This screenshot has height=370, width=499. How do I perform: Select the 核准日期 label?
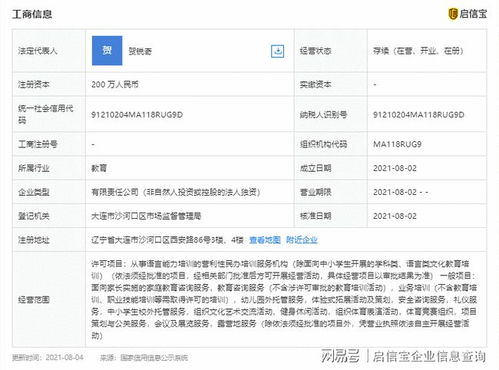tap(315, 216)
